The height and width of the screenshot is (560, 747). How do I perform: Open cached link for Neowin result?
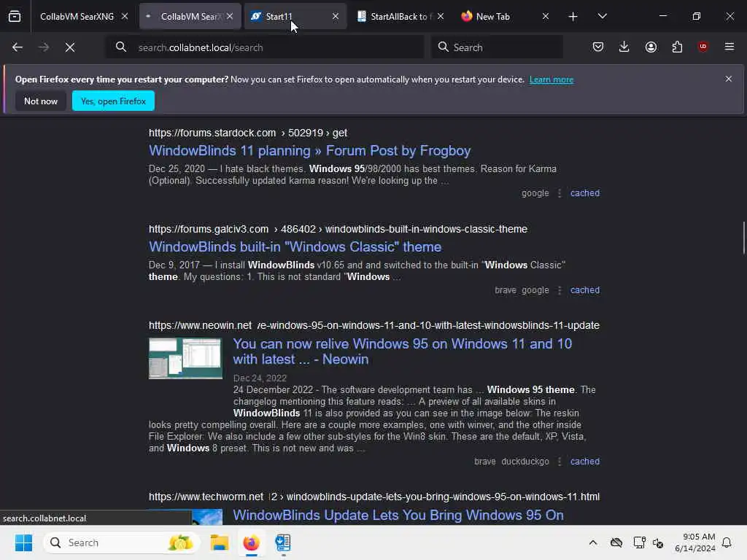click(x=585, y=462)
